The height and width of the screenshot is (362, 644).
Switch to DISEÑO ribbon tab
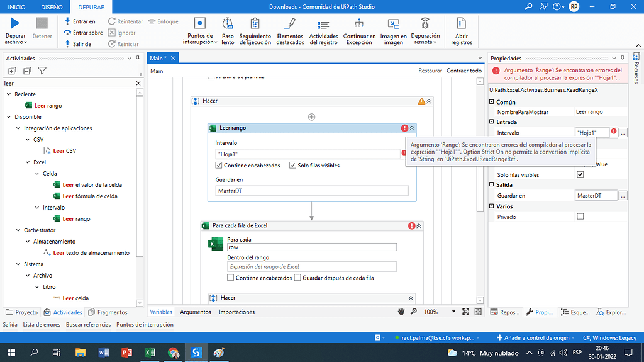tap(52, 7)
